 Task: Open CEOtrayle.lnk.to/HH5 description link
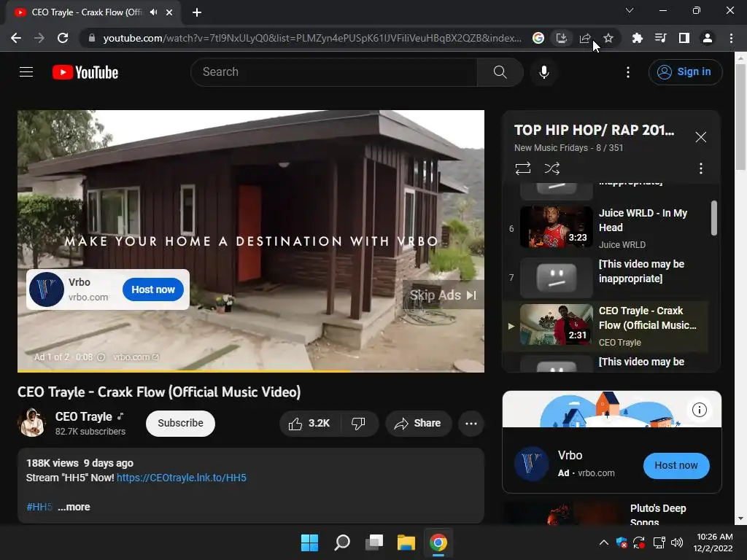coord(182,478)
